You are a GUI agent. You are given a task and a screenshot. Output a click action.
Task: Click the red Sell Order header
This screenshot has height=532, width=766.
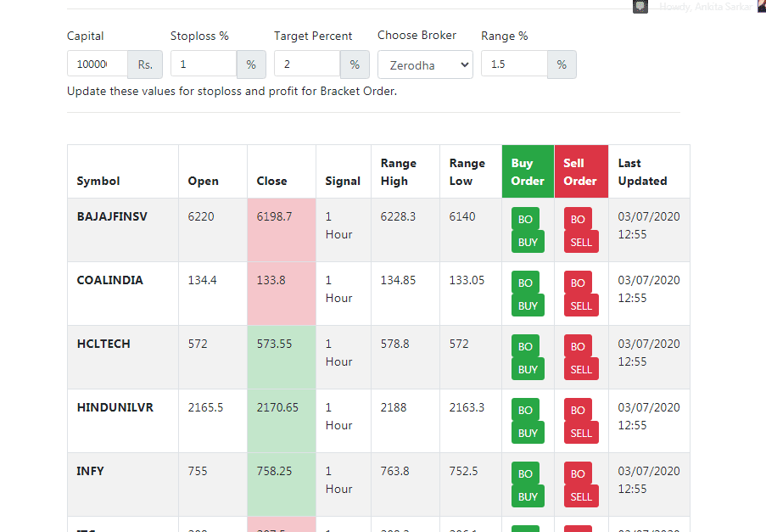(x=581, y=171)
